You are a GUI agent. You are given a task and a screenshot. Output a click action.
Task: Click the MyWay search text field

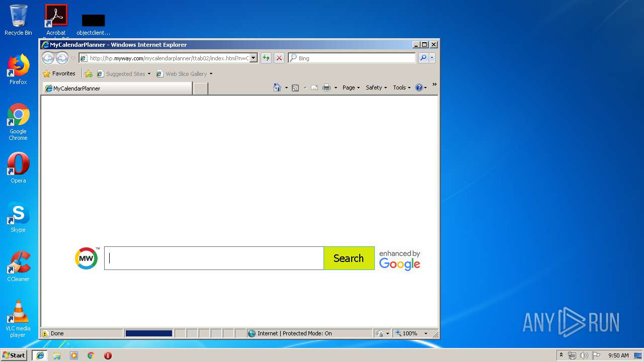click(214, 258)
